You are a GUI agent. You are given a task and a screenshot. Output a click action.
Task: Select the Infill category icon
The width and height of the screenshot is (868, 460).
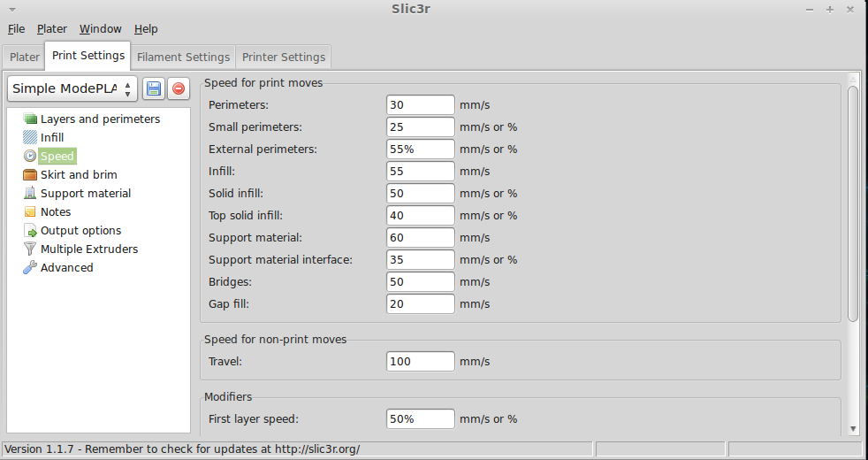click(x=31, y=137)
